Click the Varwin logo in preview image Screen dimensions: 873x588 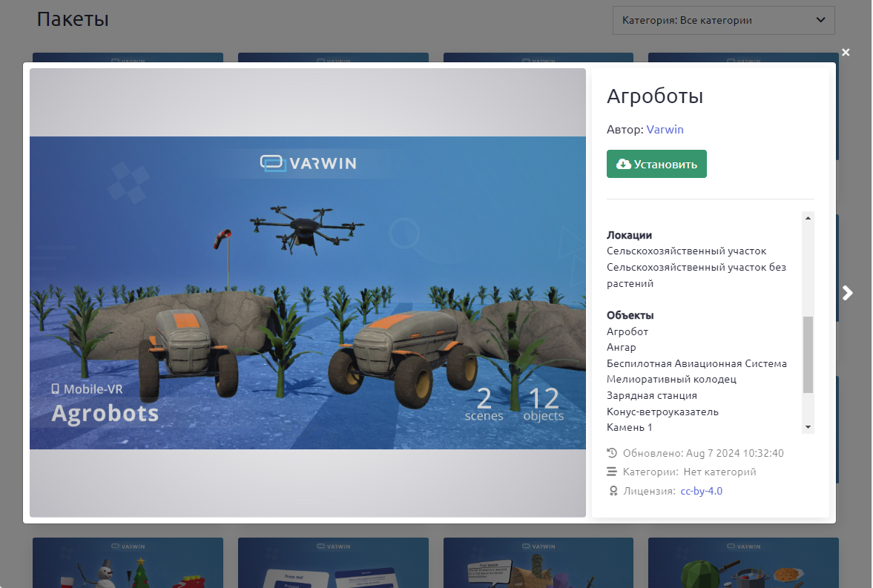coord(308,163)
